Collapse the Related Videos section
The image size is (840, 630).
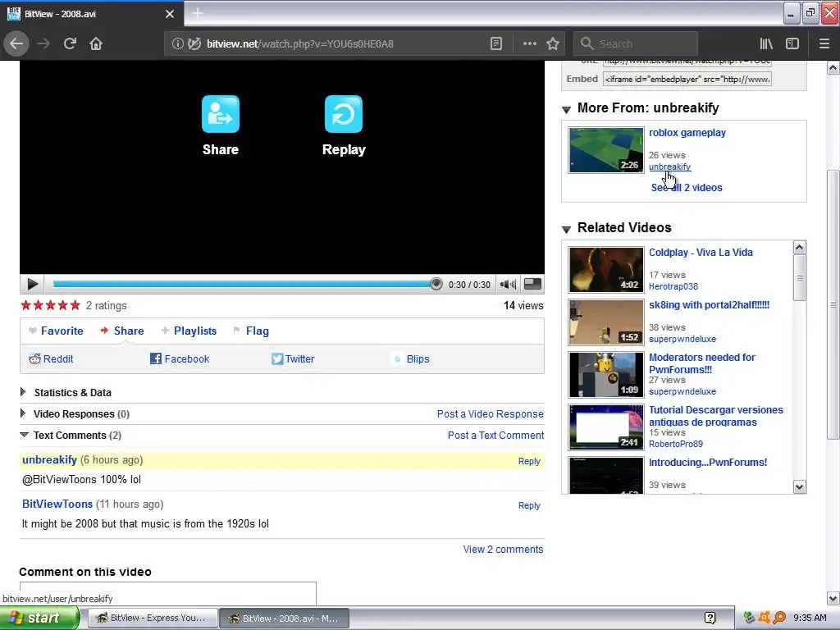click(566, 230)
